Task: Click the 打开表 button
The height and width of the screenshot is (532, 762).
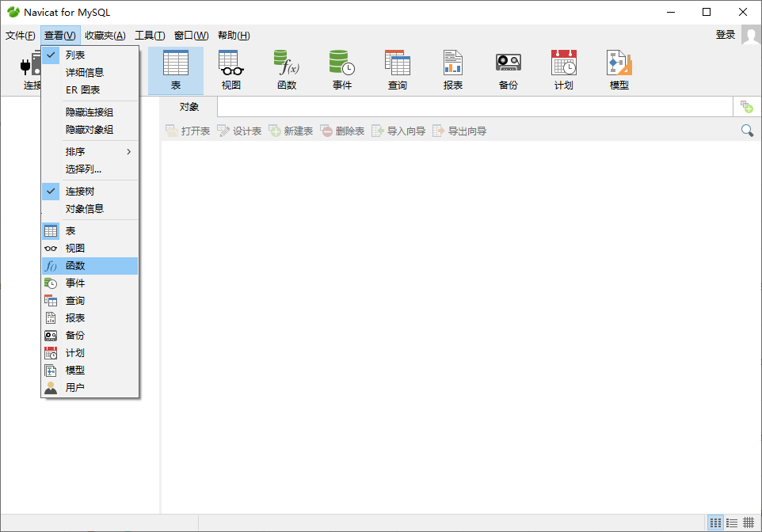Action: [x=188, y=131]
